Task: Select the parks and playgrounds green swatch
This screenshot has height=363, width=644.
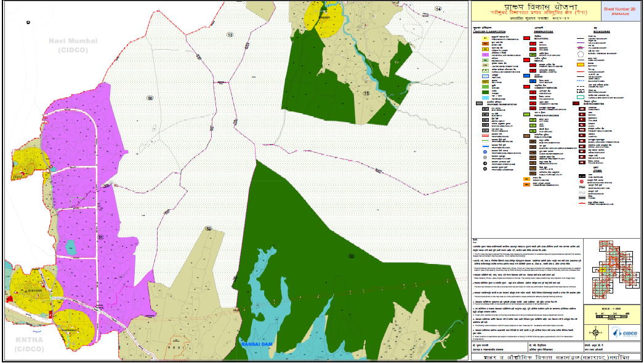Action: click(526, 114)
